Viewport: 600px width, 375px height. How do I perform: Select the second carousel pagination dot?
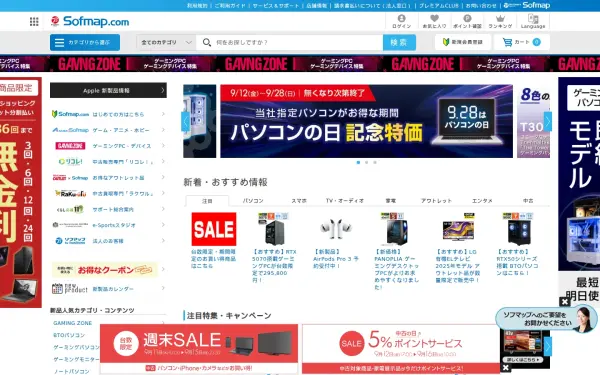tap(367, 162)
